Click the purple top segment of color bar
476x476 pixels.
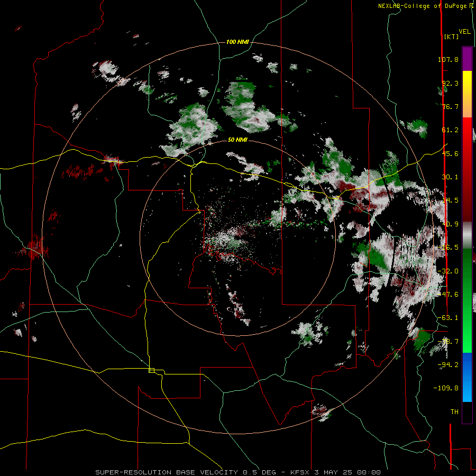(x=467, y=59)
